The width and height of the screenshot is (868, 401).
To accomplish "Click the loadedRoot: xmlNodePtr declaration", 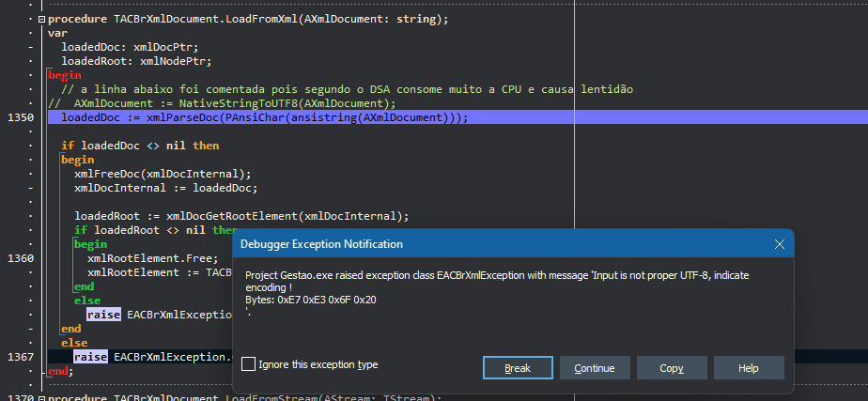I will pyautogui.click(x=137, y=61).
